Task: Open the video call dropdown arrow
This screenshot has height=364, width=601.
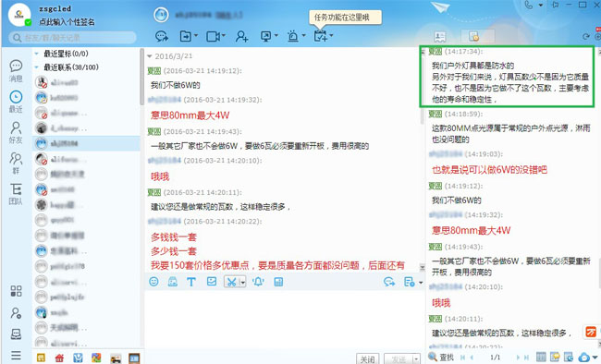Action: point(223,35)
